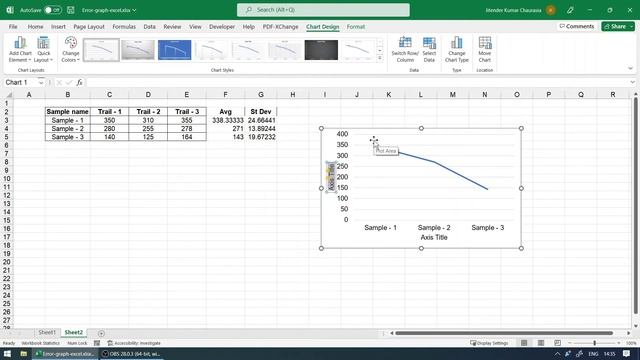This screenshot has height=360, width=640.
Task: Click the zoom slider handle
Action: [595, 343]
